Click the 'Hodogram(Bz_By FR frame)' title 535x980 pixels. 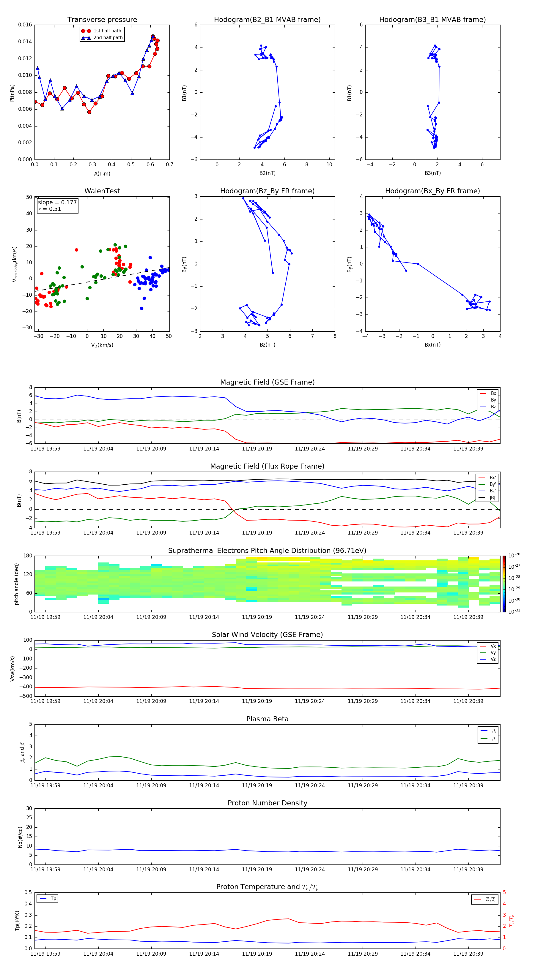click(x=267, y=191)
